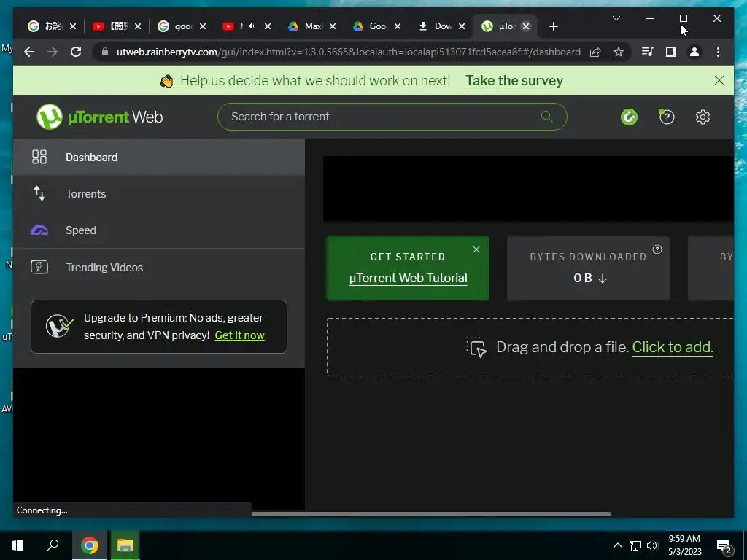Open the media control icon in toolbar
Image resolution: width=747 pixels, height=560 pixels.
648,52
